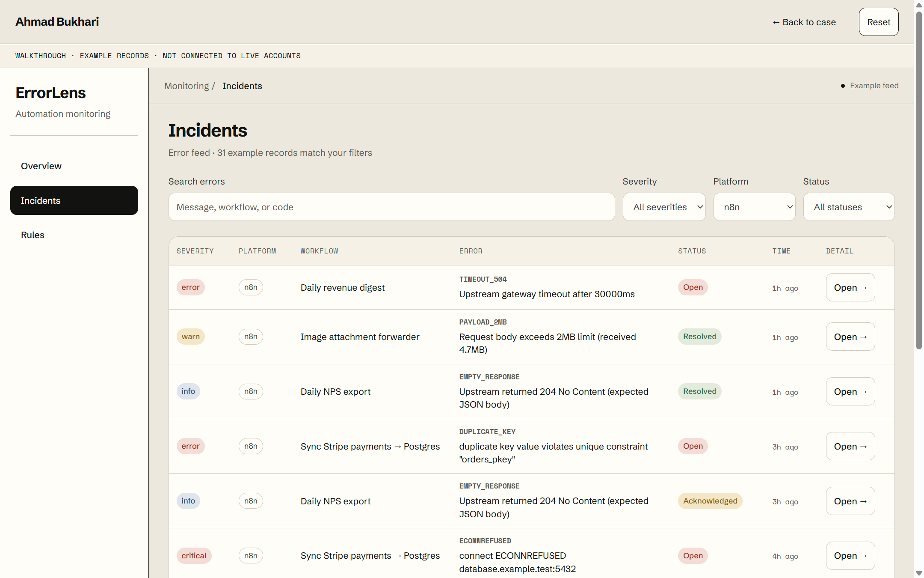Click the scrollbar down arrow
Image resolution: width=924 pixels, height=578 pixels.
pyautogui.click(x=919, y=573)
